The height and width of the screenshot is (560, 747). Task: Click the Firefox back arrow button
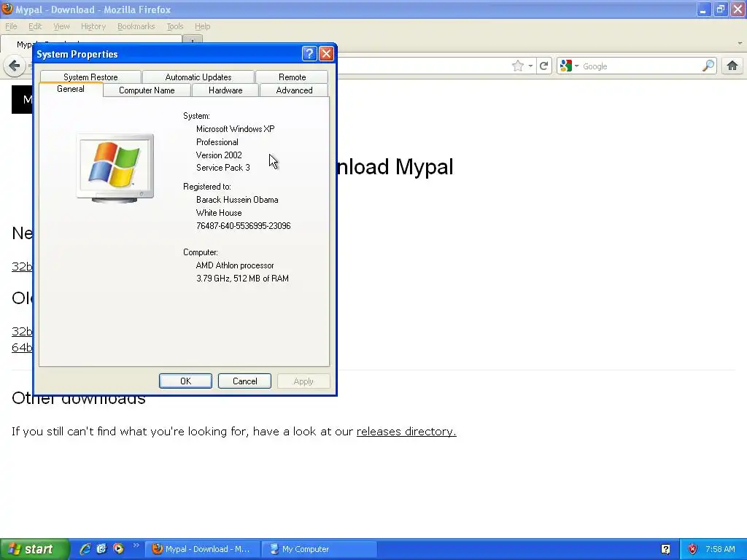(x=15, y=66)
